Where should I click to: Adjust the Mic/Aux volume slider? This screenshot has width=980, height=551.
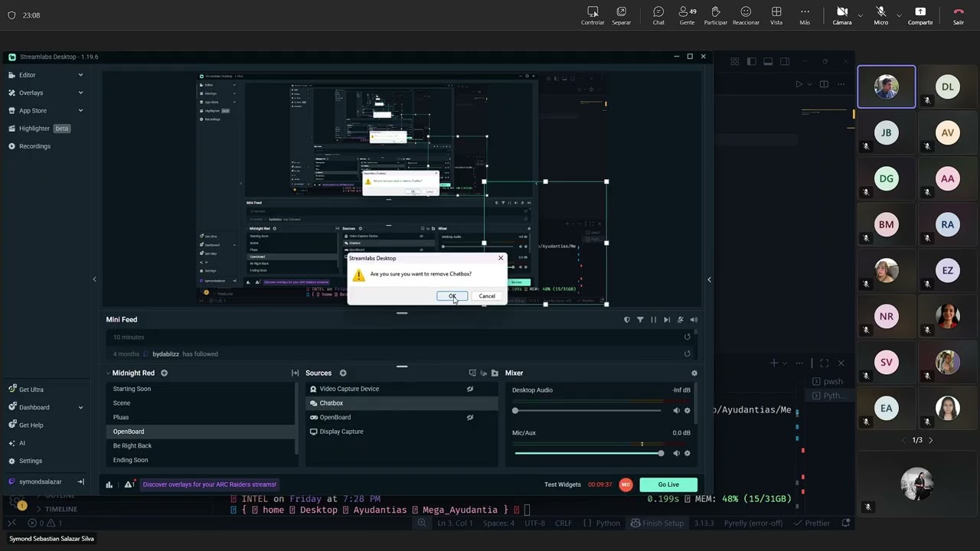pos(588,453)
